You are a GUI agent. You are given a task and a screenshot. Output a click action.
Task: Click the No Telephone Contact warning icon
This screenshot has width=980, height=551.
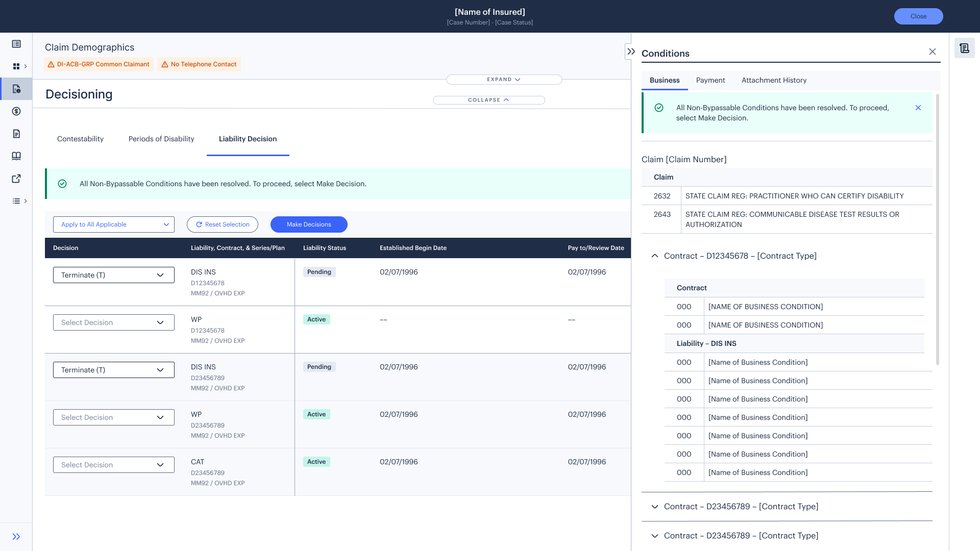click(x=165, y=64)
